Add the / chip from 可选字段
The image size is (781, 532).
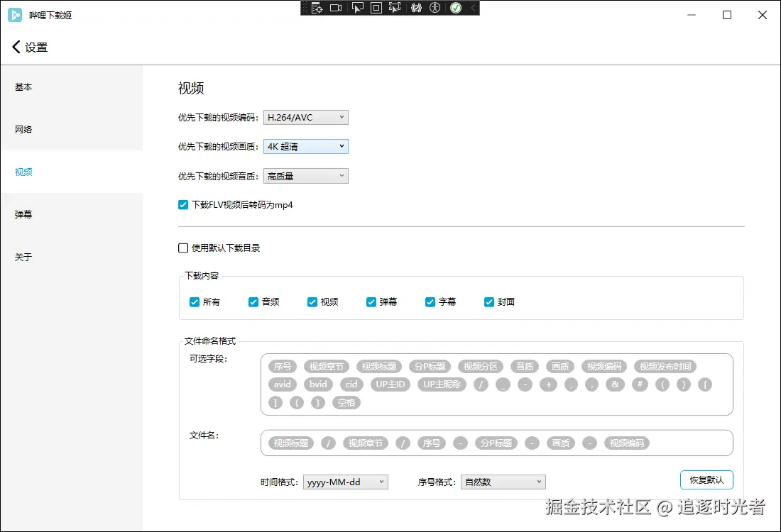(x=481, y=384)
